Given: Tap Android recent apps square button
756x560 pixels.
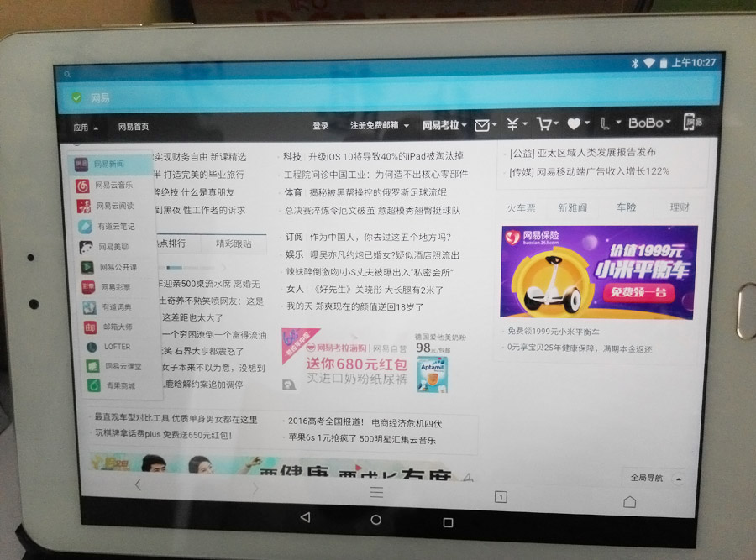Looking at the screenshot, I should pyautogui.click(x=448, y=522).
